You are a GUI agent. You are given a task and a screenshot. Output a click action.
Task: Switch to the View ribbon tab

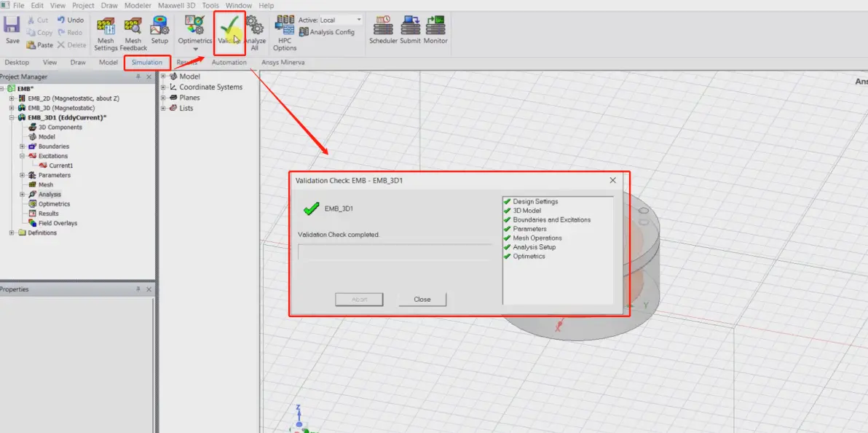point(50,63)
